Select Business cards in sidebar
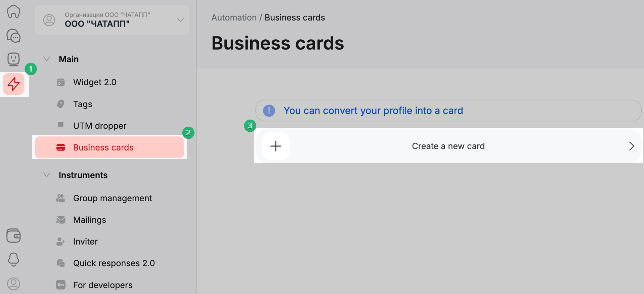 pos(103,148)
